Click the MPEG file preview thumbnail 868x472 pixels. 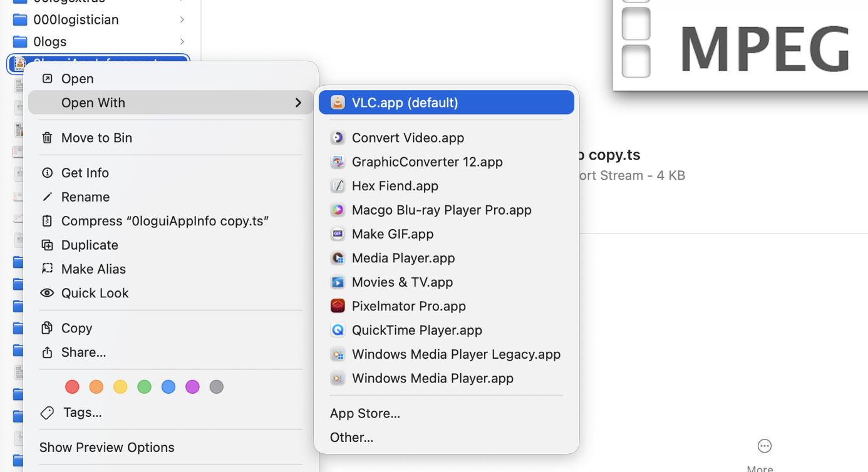740,44
